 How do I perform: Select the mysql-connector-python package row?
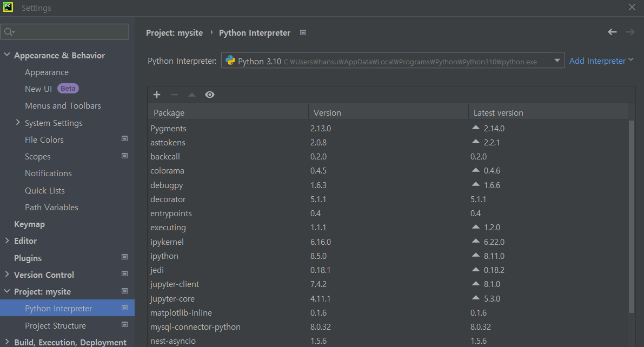pyautogui.click(x=388, y=327)
